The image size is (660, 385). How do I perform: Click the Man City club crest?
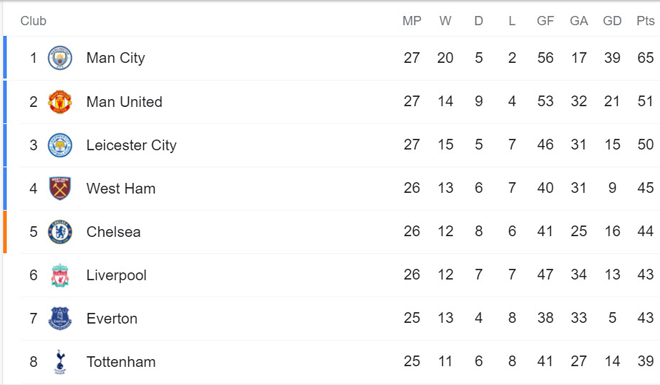(60, 58)
